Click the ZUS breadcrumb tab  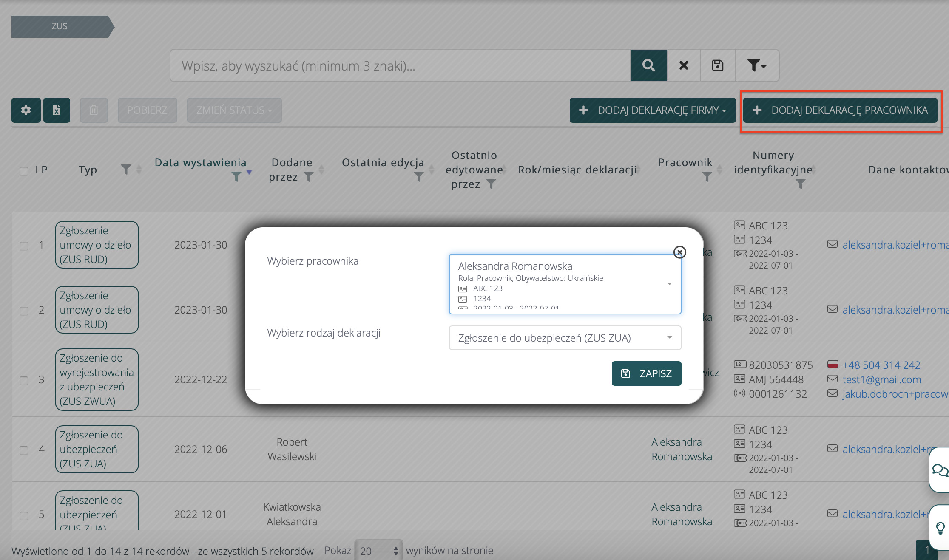60,26
